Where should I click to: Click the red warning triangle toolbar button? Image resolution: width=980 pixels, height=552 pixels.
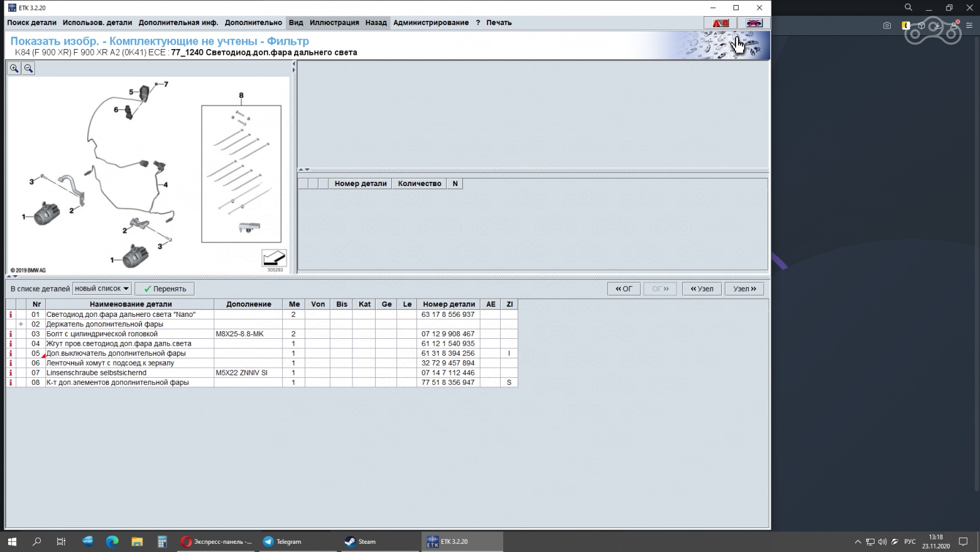721,23
